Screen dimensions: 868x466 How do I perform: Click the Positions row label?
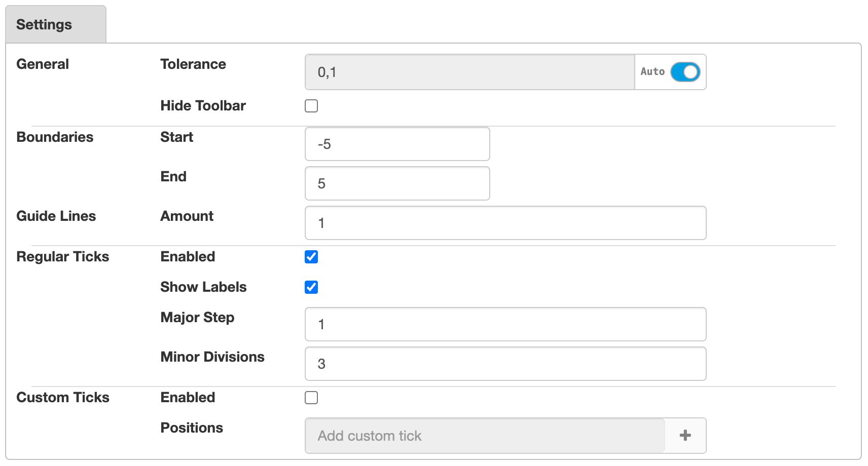click(x=191, y=428)
